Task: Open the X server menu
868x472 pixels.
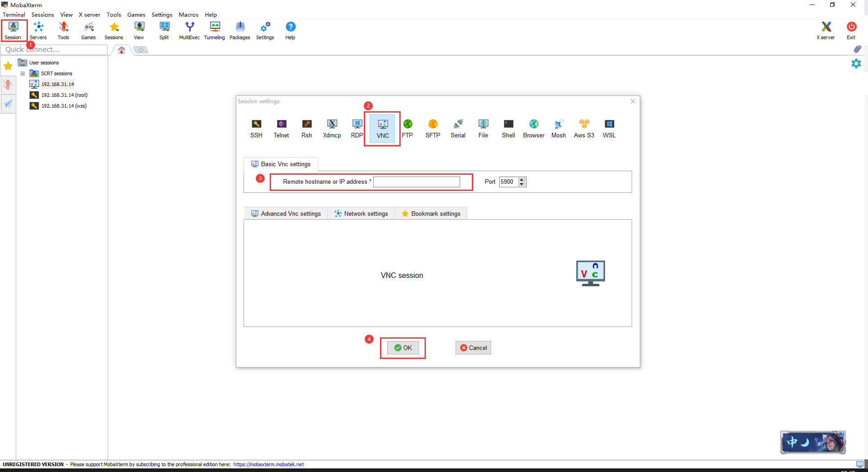Action: coord(90,14)
